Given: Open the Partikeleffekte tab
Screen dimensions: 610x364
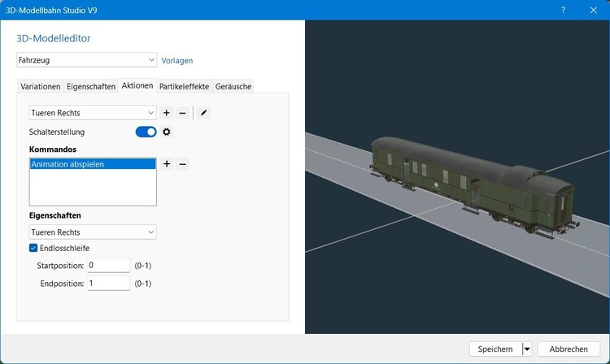Looking at the screenshot, I should tap(184, 87).
